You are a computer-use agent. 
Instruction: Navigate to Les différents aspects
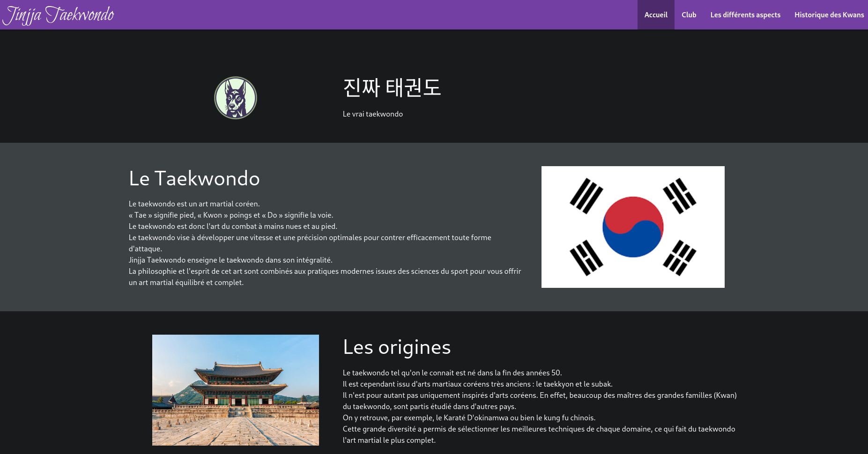point(745,15)
